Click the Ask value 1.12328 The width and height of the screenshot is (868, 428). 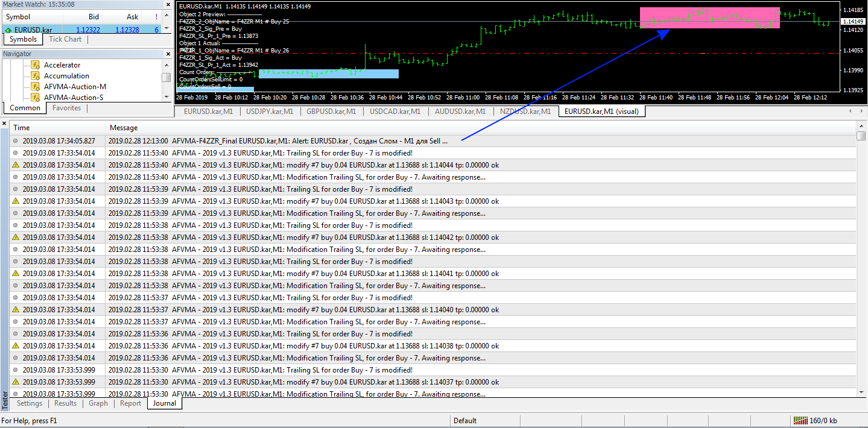coord(127,30)
